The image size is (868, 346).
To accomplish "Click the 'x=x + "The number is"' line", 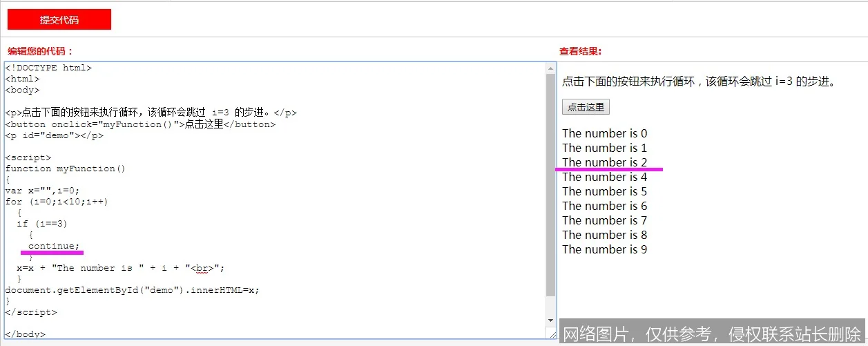I will [x=121, y=268].
